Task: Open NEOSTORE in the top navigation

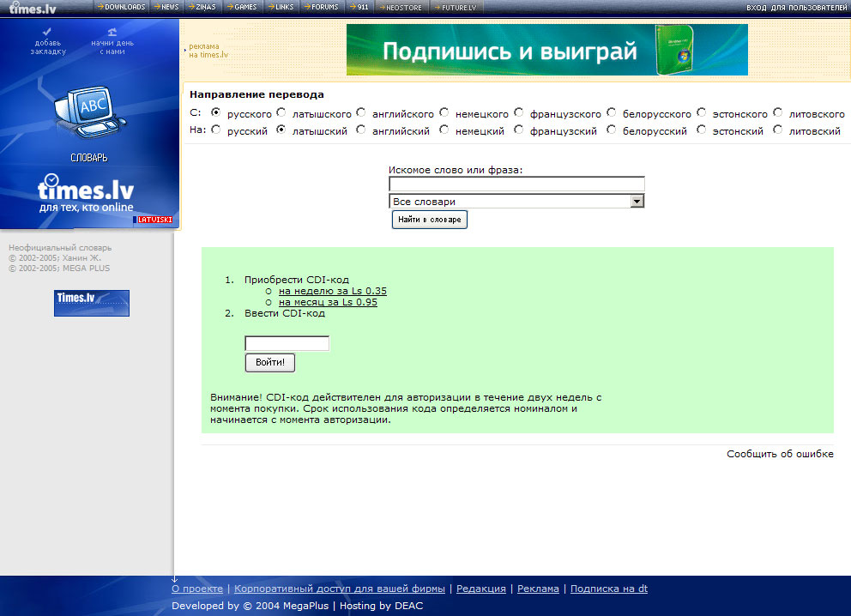Action: point(401,8)
